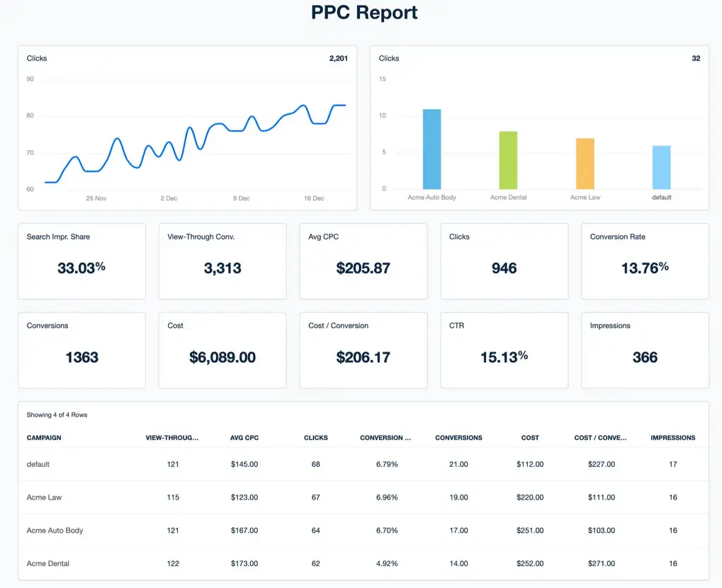The width and height of the screenshot is (722, 588).
Task: Select the Avg CPC card showing $205.87
Action: pos(363,261)
